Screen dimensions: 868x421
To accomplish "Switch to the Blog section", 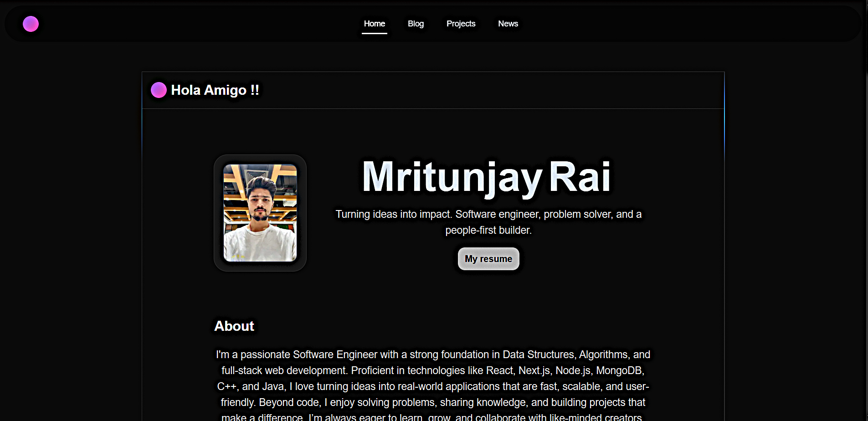I will pyautogui.click(x=415, y=23).
